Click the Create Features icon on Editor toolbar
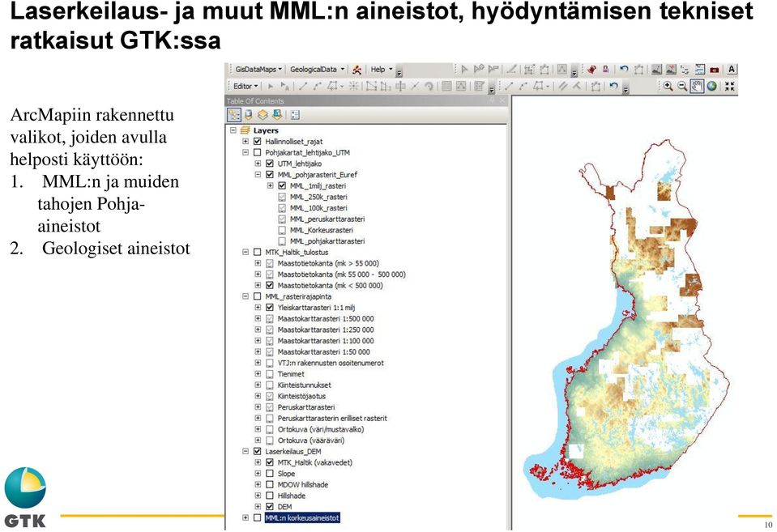Screen dimensions: 777x532 (x=479, y=86)
